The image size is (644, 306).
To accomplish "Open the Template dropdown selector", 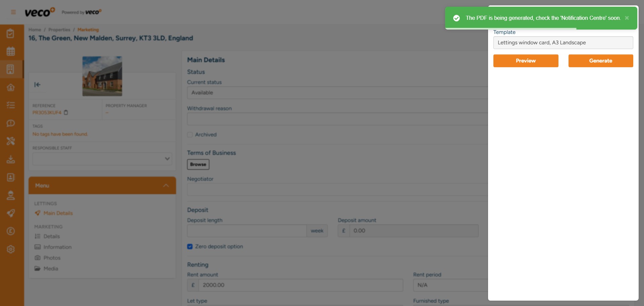I will [563, 43].
